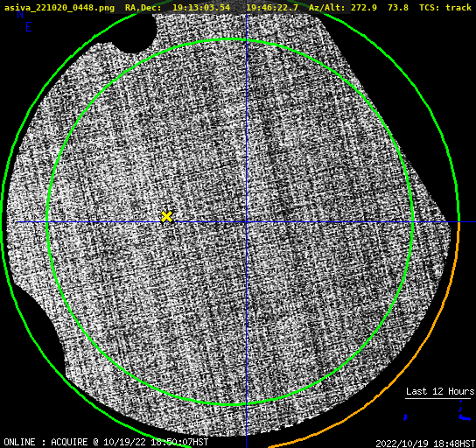Click the Dec value 19:46:22.7
The height and width of the screenshot is (448, 476).
click(272, 7)
